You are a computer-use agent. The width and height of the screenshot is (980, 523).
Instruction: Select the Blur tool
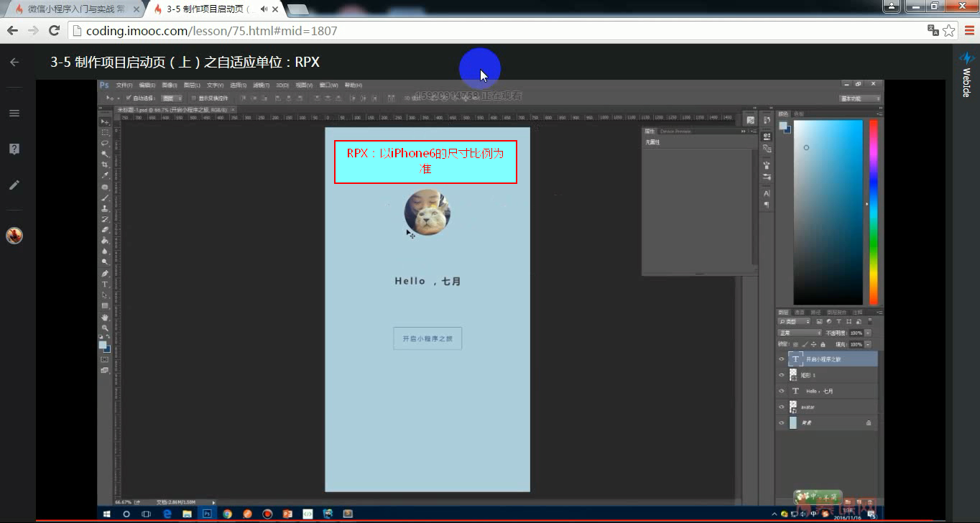pyautogui.click(x=105, y=251)
